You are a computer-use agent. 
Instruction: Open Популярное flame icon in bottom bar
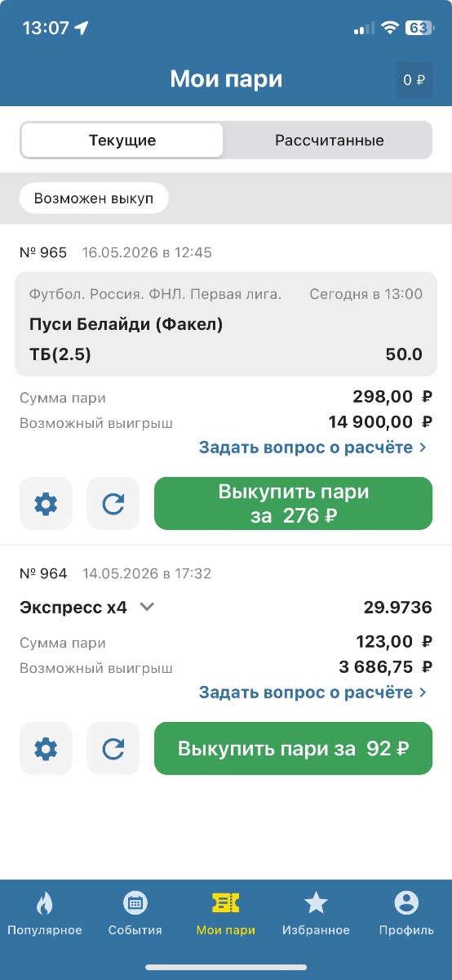(x=45, y=902)
